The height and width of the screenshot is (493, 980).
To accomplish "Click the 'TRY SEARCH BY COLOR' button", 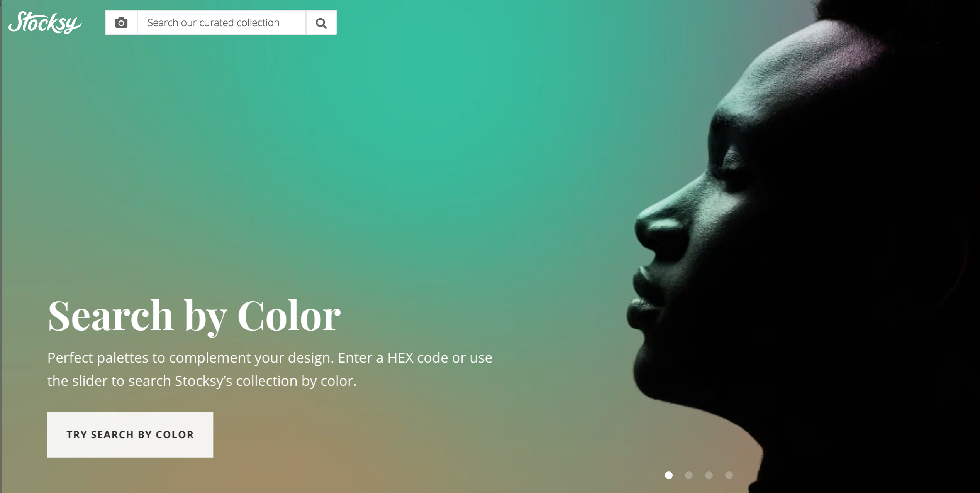I will (130, 435).
